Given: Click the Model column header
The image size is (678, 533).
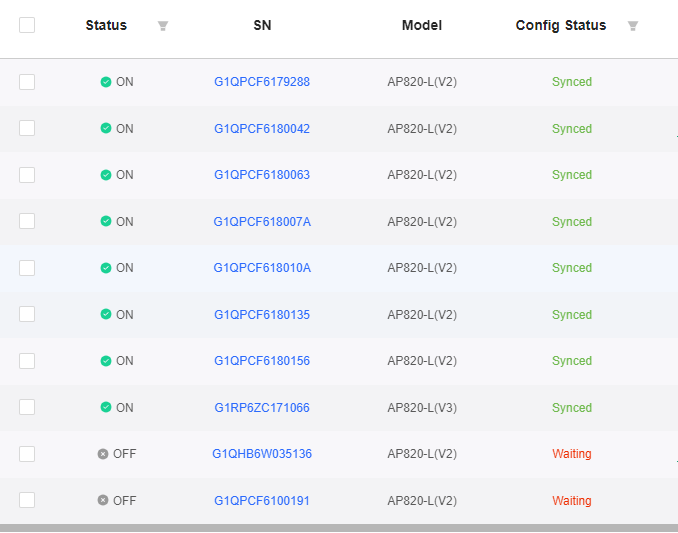Looking at the screenshot, I should (x=422, y=25).
